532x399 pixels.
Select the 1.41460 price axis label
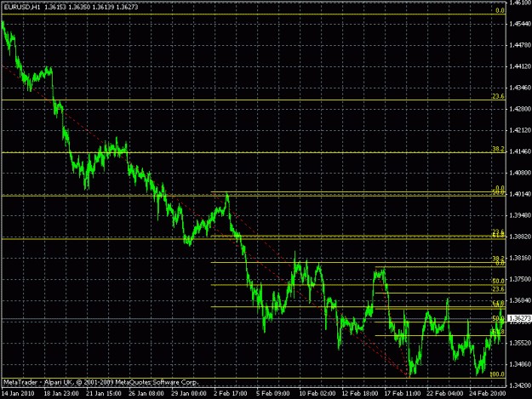click(520, 152)
